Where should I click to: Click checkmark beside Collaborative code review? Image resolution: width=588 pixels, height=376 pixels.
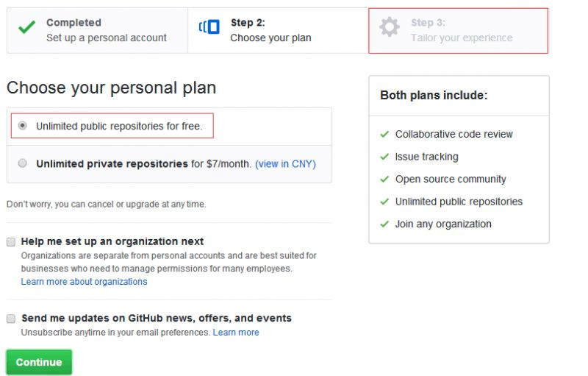click(x=384, y=134)
